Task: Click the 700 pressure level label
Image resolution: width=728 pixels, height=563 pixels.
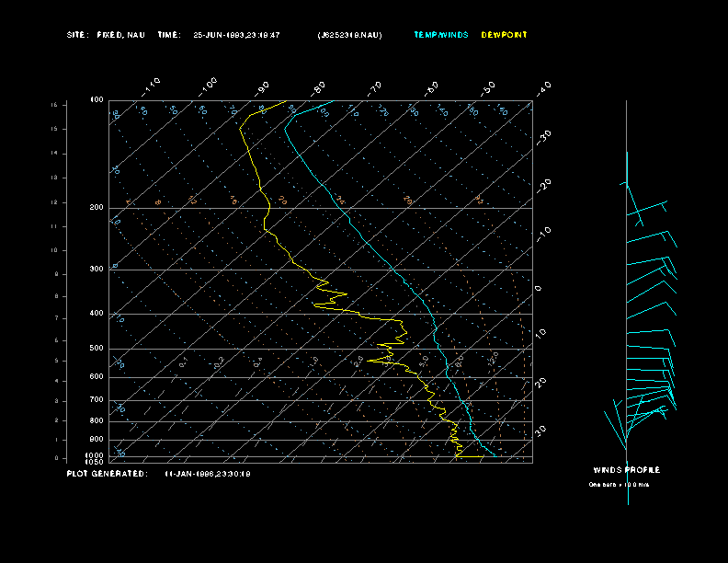Action: pyautogui.click(x=97, y=399)
